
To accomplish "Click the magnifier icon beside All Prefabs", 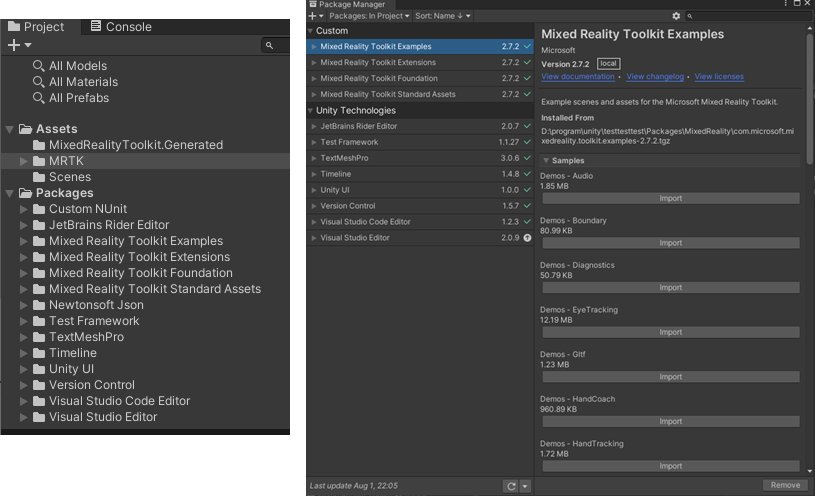I will pos(38,98).
